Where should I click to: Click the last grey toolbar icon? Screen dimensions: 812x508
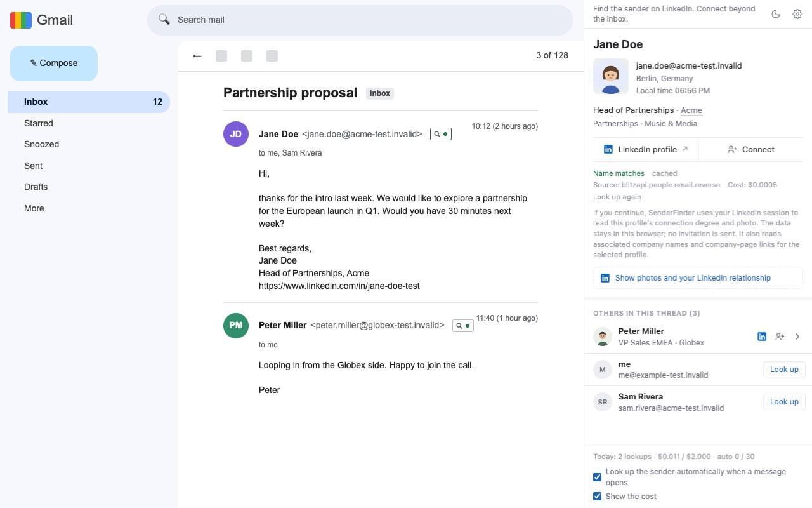coord(272,56)
